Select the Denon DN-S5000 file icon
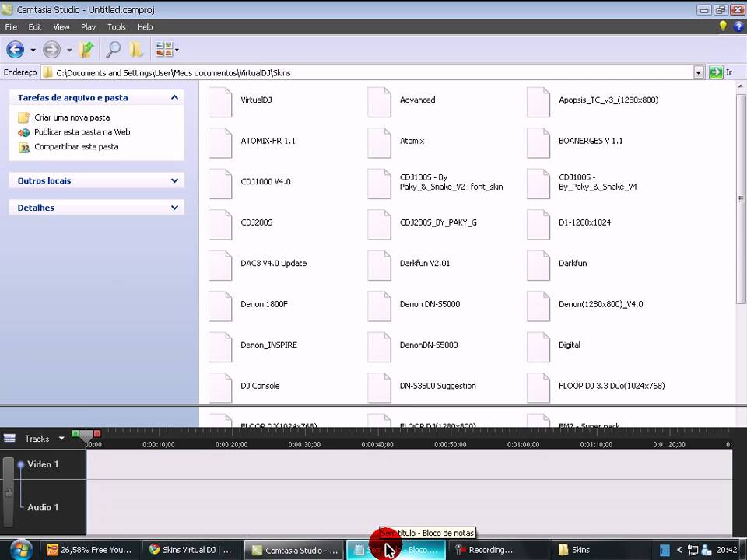The width and height of the screenshot is (747, 560). click(380, 306)
